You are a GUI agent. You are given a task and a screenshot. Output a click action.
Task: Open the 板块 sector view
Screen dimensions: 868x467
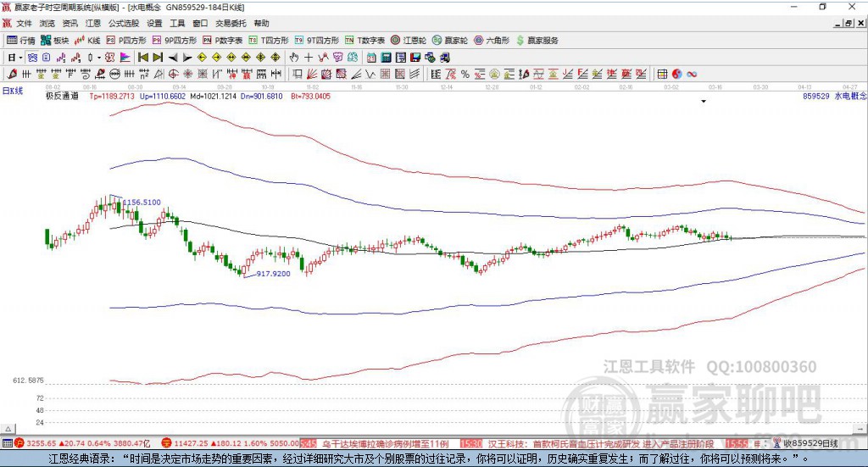point(54,41)
